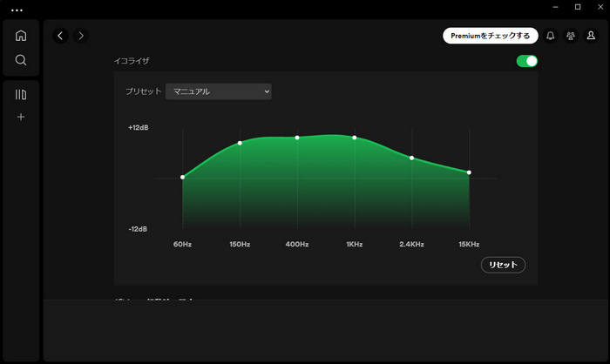Click the リセット button
This screenshot has height=364, width=610.
point(503,265)
